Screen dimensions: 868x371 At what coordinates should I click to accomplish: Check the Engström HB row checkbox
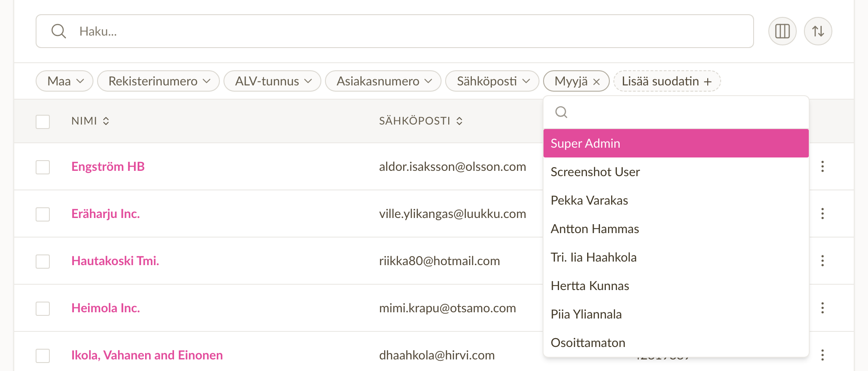43,167
